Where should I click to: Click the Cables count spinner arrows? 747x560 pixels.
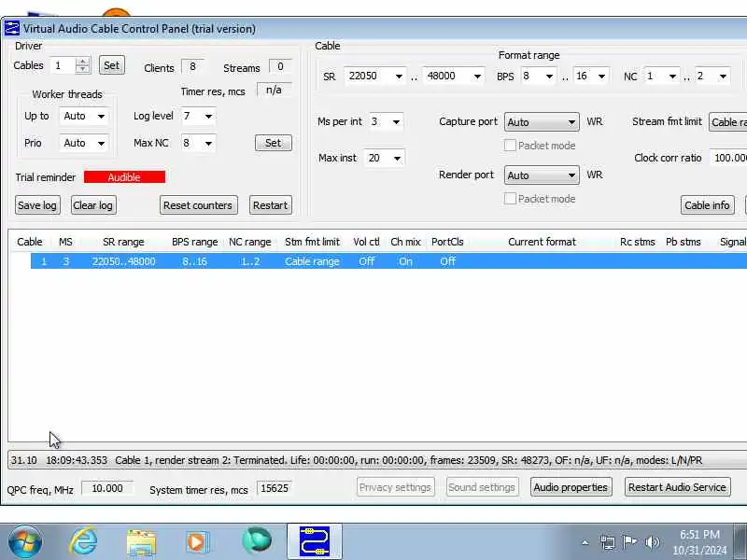(83, 65)
